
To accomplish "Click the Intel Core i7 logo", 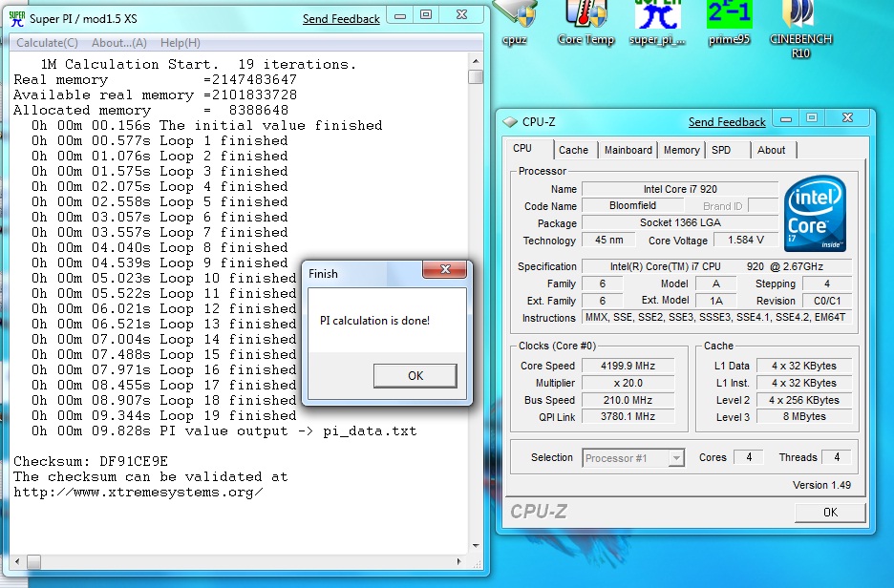I will tap(815, 214).
